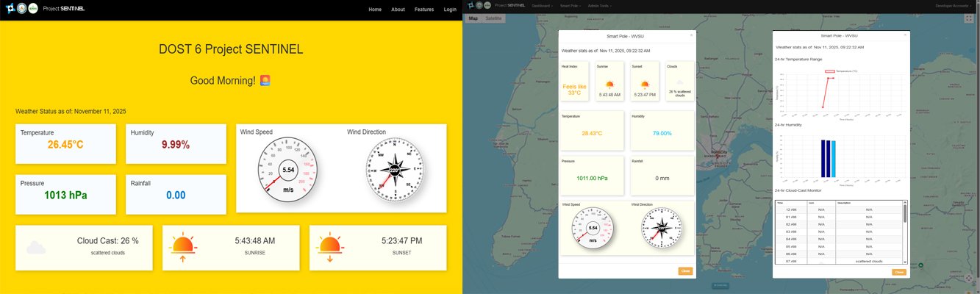Screen dimensions: 980x294
Task: Expand the Smart Pole dropdown menu
Action: [x=570, y=6]
